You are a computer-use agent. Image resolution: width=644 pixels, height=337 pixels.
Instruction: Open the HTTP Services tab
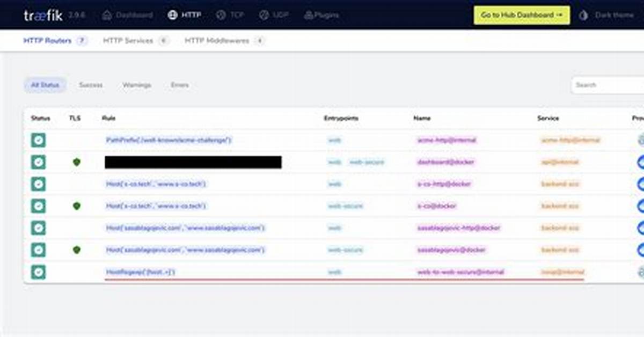pyautogui.click(x=136, y=41)
